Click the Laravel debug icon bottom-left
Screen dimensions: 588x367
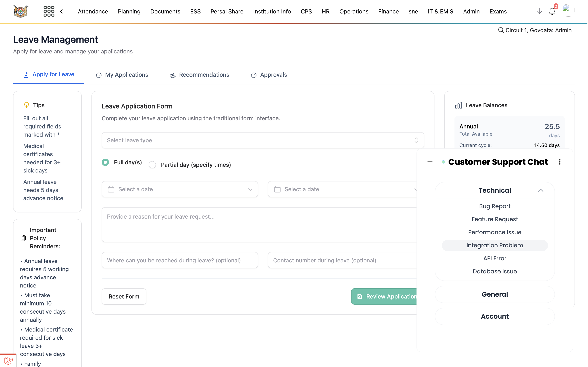pos(8,361)
